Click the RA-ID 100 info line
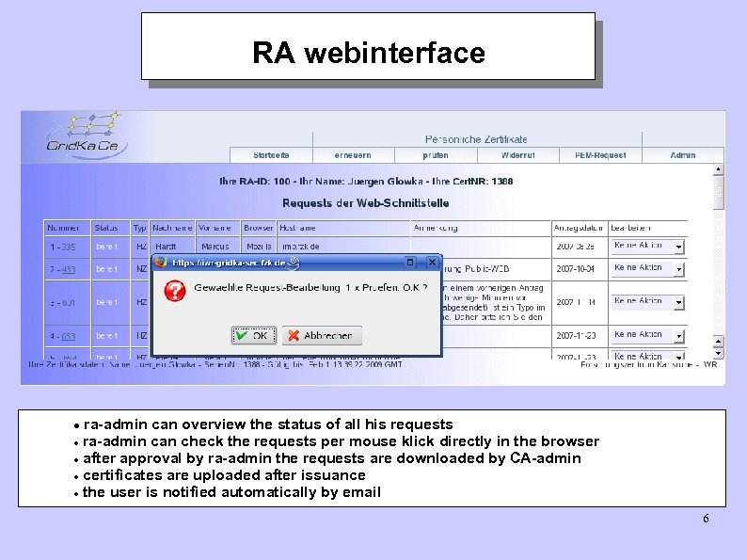Image resolution: width=747 pixels, height=560 pixels. (366, 182)
